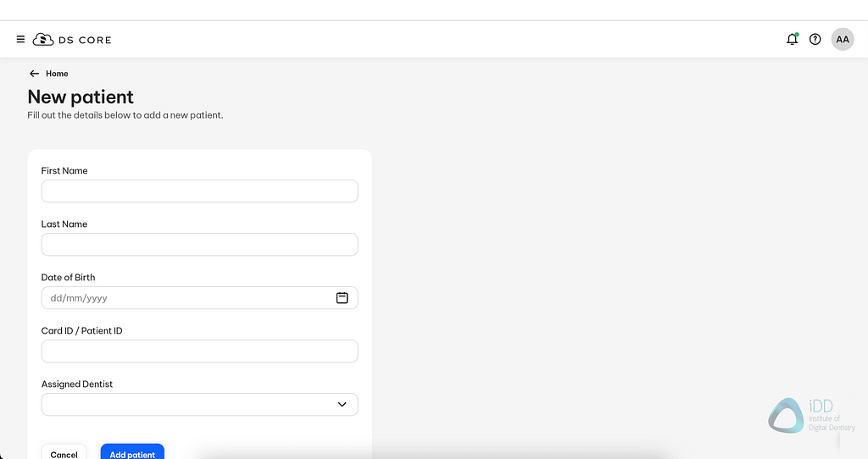Click the New patient page heading
868x459 pixels.
coord(81,97)
